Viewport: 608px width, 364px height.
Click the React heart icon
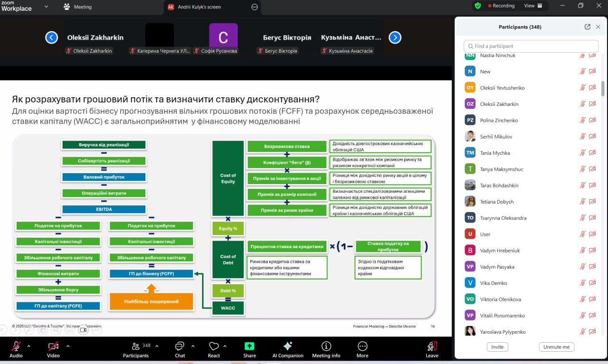(214, 346)
